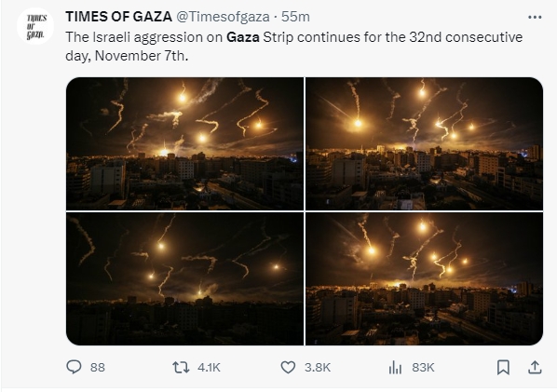Click the 4.1K reposts count

pyautogui.click(x=209, y=367)
